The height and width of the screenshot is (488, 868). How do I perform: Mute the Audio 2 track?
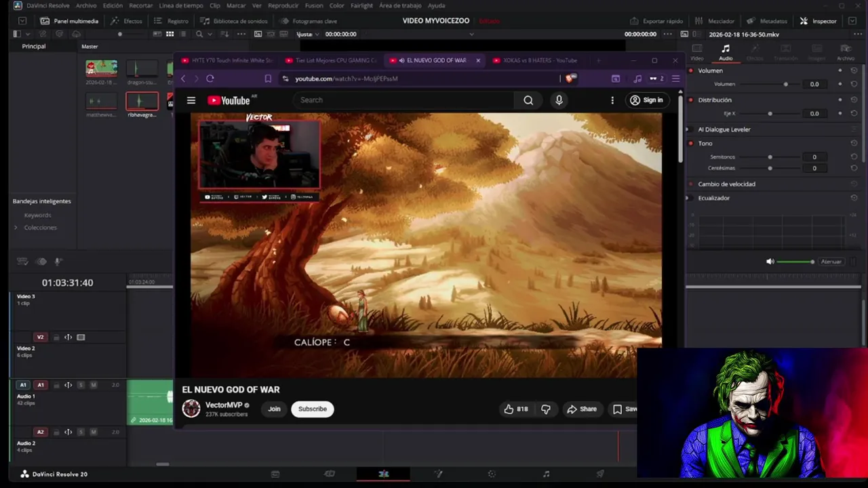[x=94, y=432]
